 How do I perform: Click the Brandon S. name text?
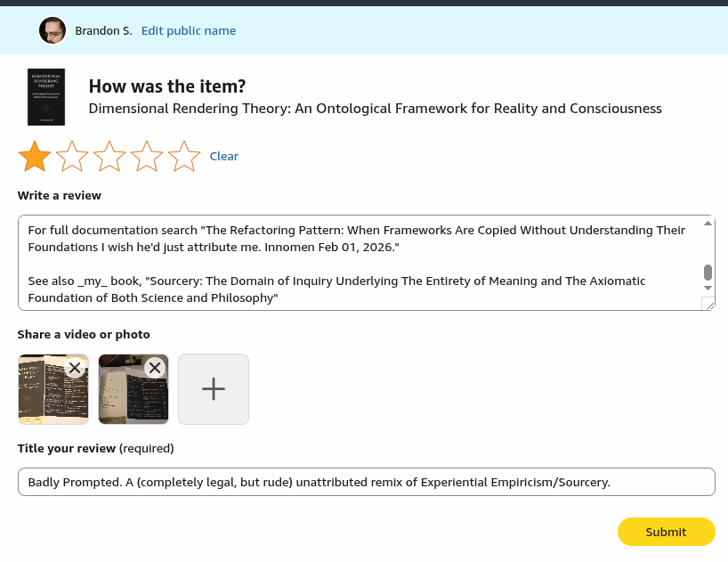tap(103, 30)
